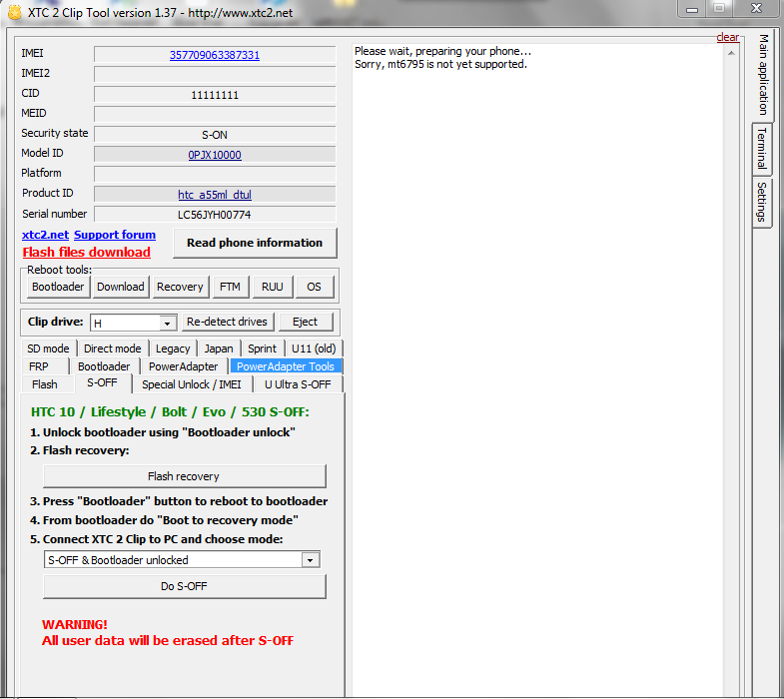784x699 pixels.
Task: Reboot phone to Download mode
Action: point(121,287)
